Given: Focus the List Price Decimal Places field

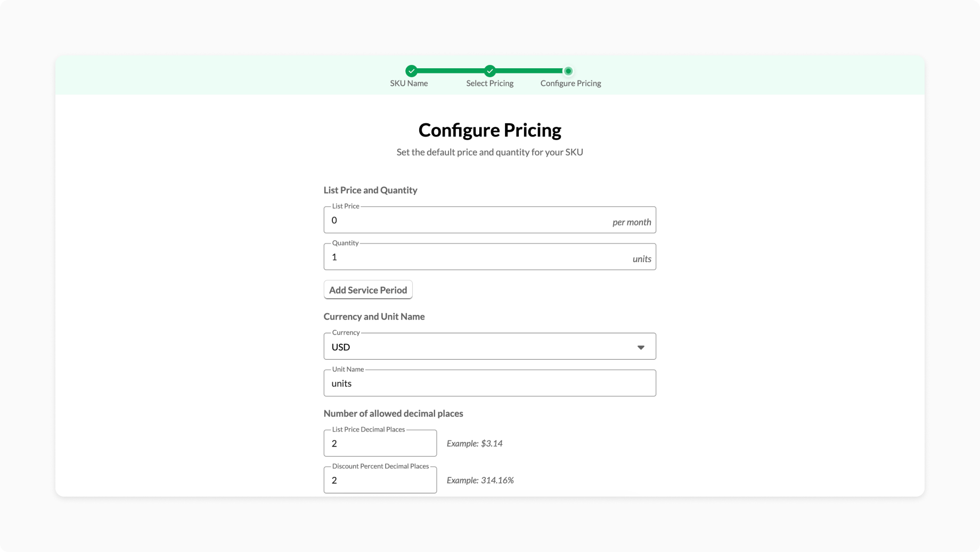Looking at the screenshot, I should coord(380,443).
